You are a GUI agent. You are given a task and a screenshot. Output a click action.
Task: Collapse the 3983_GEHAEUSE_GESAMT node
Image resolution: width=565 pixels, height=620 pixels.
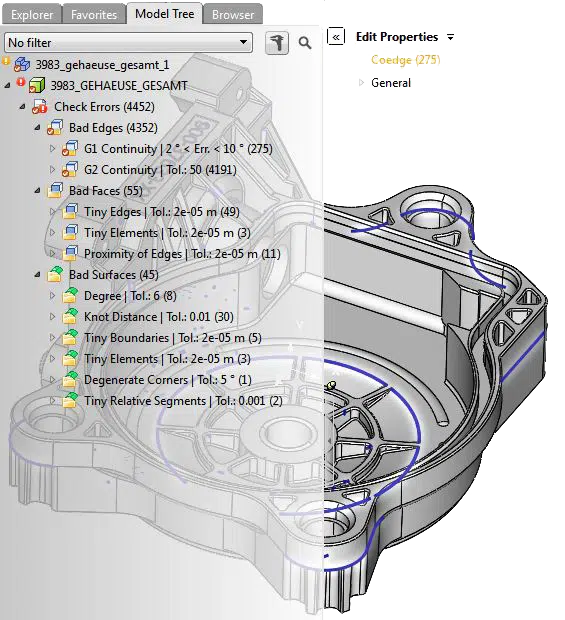[7, 85]
